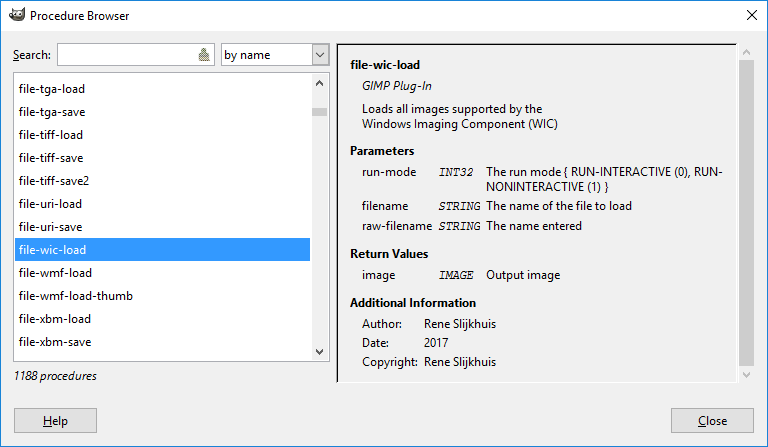Viewport: 768px width, 447px height.
Task: Select file-xbm-save procedure
Action: pos(162,342)
